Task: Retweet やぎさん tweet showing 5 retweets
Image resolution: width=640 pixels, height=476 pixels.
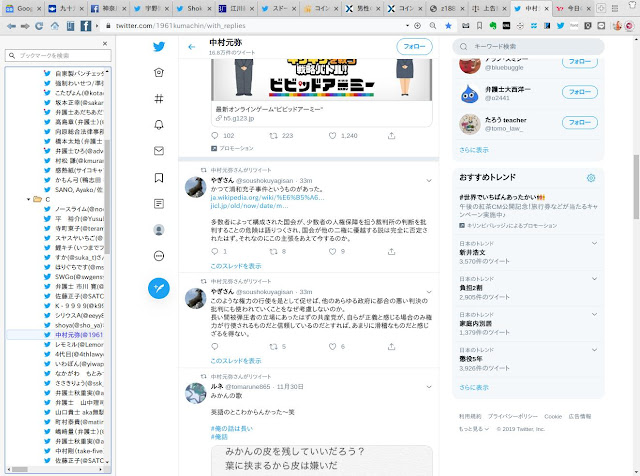Action: pyautogui.click(x=273, y=347)
